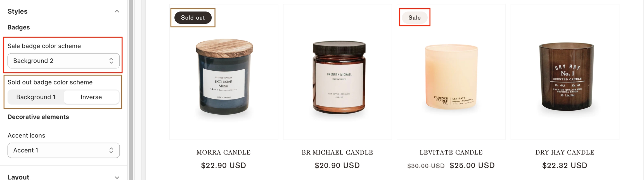Open the Accent icons dropdown
Viewport: 644px width, 180px height.
[63, 150]
